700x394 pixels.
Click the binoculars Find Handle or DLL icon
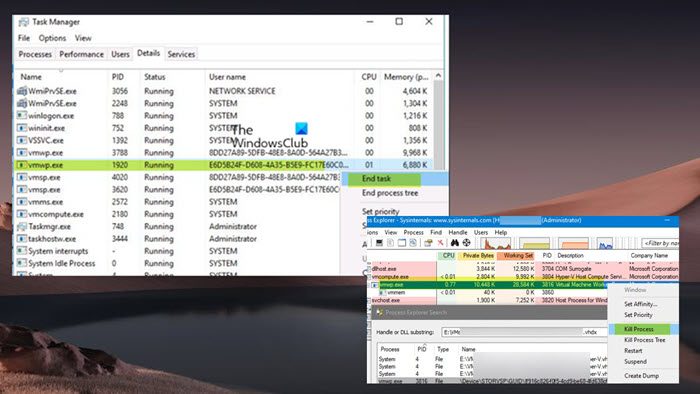tap(455, 243)
